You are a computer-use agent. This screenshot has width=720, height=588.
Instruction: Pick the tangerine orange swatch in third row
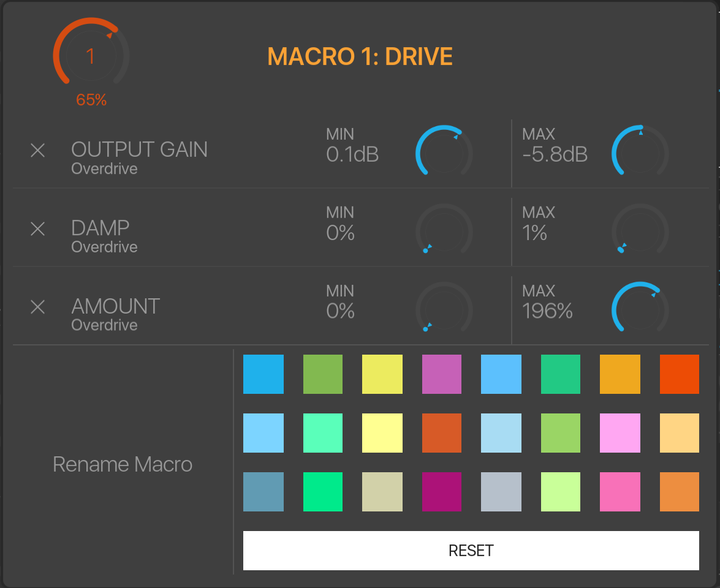click(680, 492)
